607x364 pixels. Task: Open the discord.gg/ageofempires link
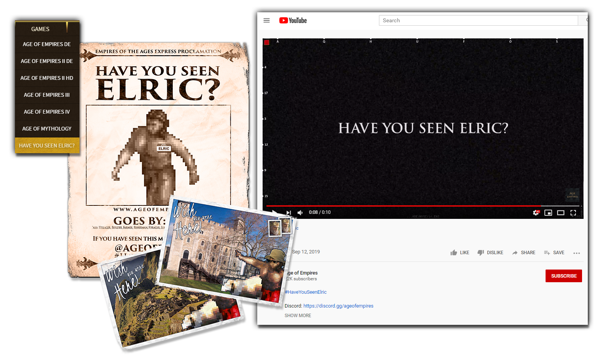338,306
